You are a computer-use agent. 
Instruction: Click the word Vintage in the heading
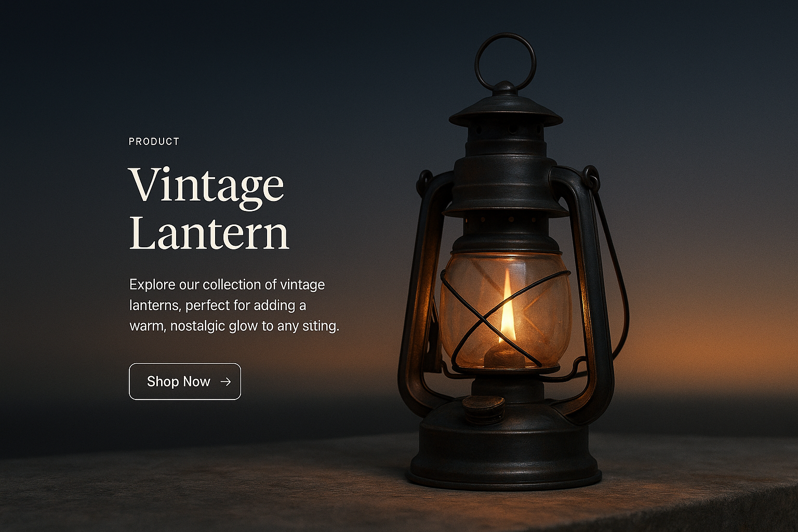coord(206,185)
